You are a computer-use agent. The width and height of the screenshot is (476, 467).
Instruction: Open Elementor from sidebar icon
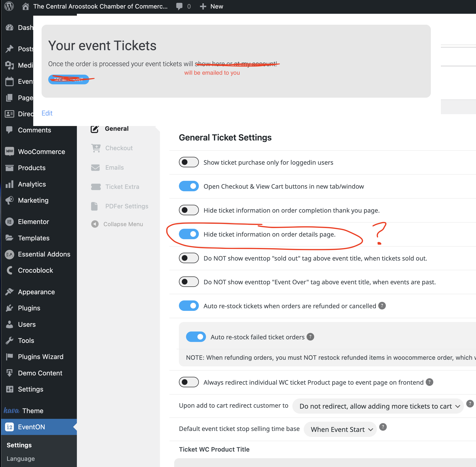[9, 222]
